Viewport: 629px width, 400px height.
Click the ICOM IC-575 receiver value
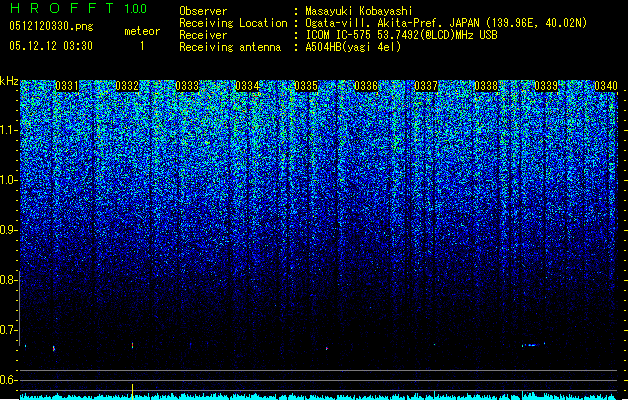pyautogui.click(x=401, y=35)
